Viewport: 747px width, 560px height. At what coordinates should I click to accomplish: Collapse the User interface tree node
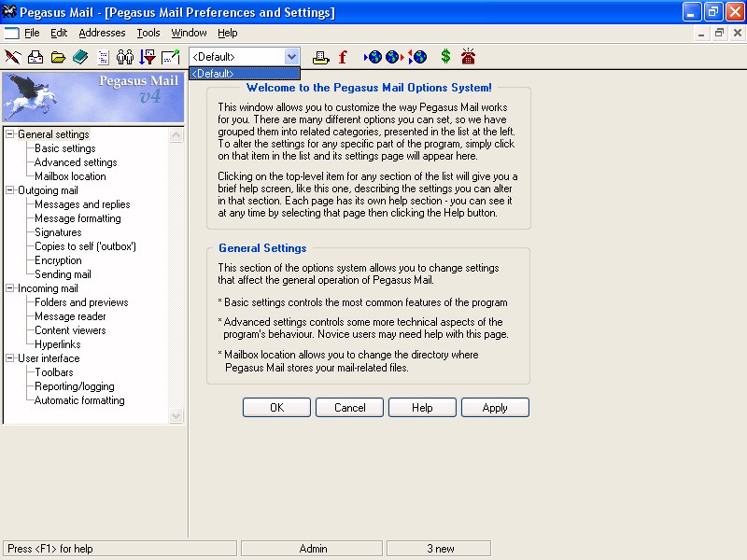click(9, 358)
